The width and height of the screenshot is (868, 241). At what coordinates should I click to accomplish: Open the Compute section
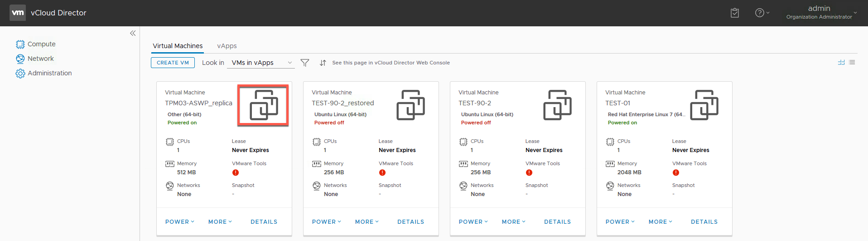point(41,44)
